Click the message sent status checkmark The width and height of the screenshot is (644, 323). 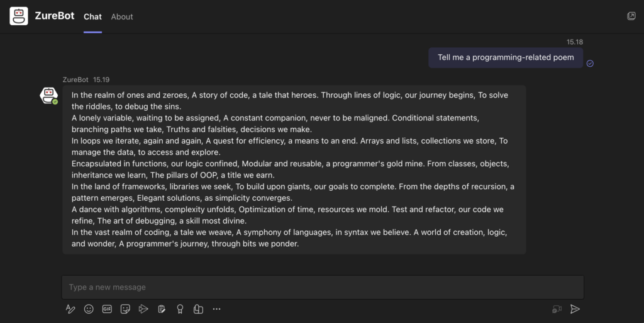(590, 63)
